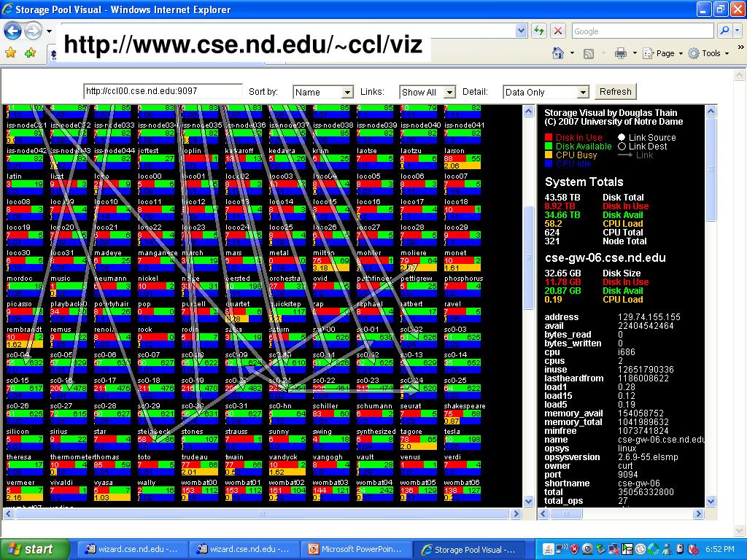Open the Favorites Center star icon

pyautogui.click(x=10, y=52)
